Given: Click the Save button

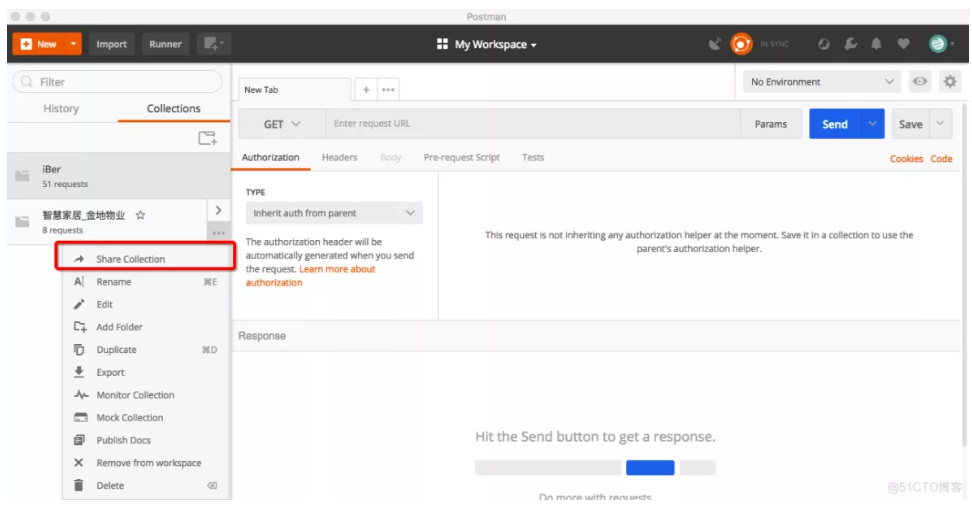Looking at the screenshot, I should [910, 124].
